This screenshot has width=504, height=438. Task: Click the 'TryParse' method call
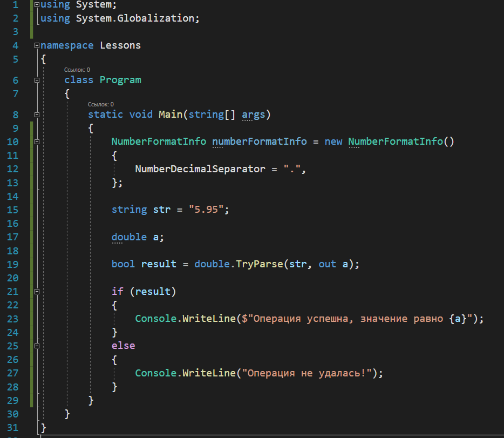[x=260, y=264]
